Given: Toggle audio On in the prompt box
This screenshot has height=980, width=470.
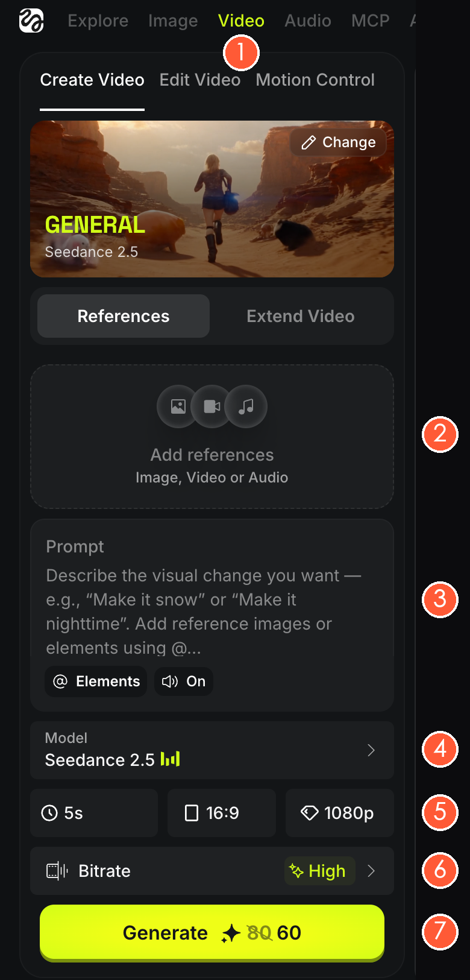Looking at the screenshot, I should (184, 681).
